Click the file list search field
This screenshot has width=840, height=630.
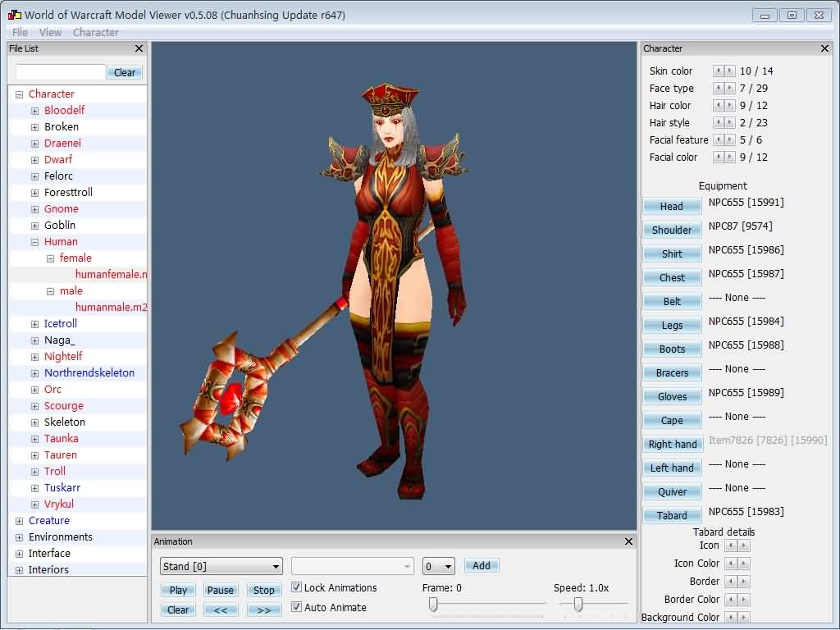[x=61, y=72]
